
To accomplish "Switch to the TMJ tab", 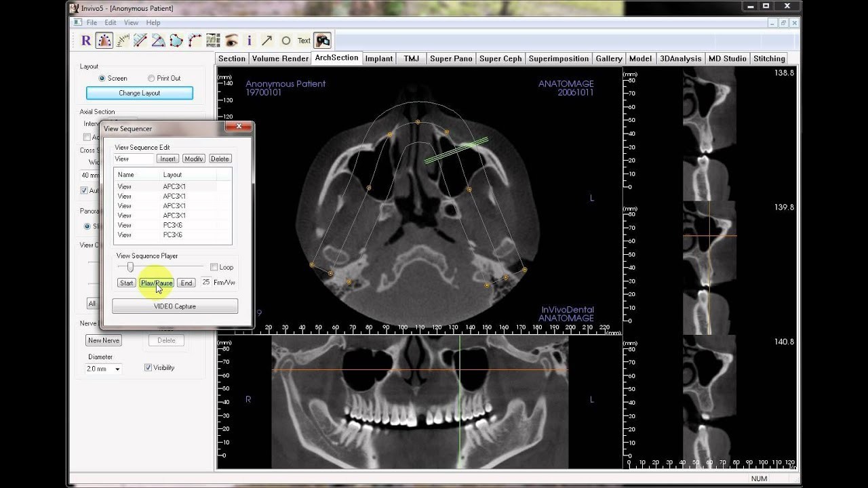I will click(x=412, y=59).
